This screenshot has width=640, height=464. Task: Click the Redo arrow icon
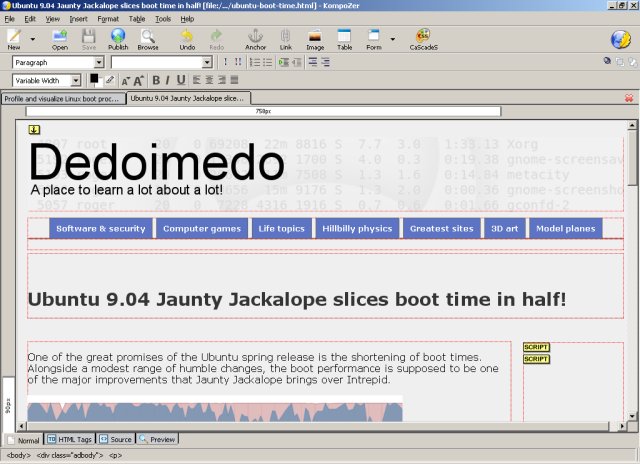[216, 39]
